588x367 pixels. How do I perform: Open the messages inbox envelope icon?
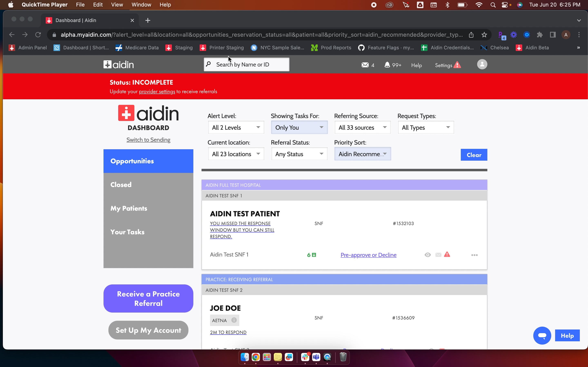(x=365, y=65)
